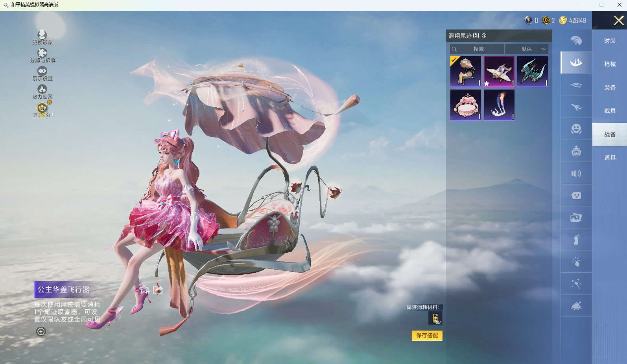Close the 和平精英模拟器 window
The width and height of the screenshot is (627, 364).
pyautogui.click(x=619, y=5)
